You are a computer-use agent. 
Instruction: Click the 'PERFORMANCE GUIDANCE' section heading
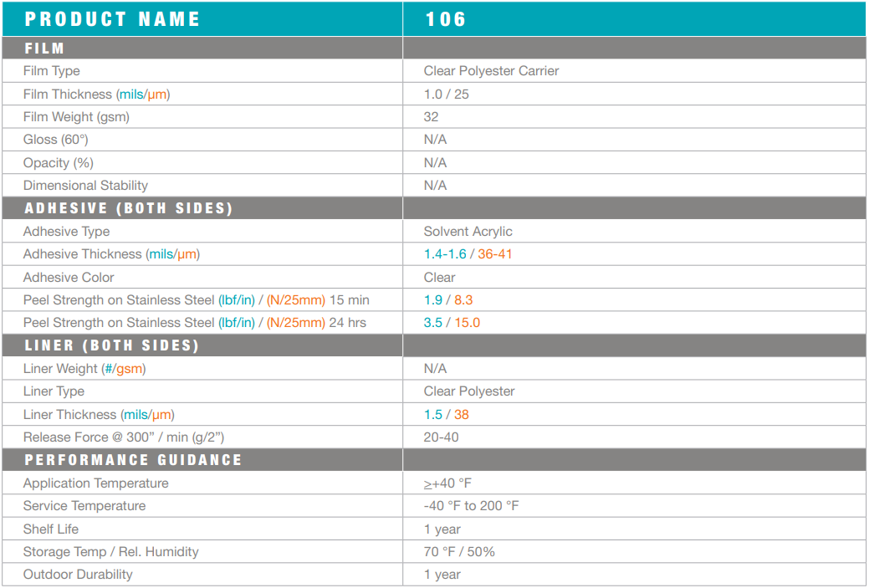(133, 460)
